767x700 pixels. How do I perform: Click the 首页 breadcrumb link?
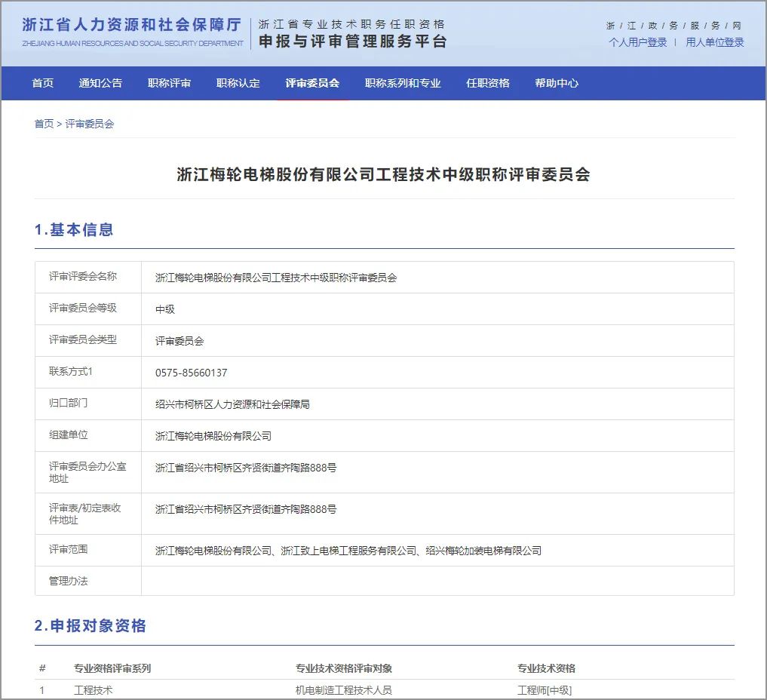(44, 124)
